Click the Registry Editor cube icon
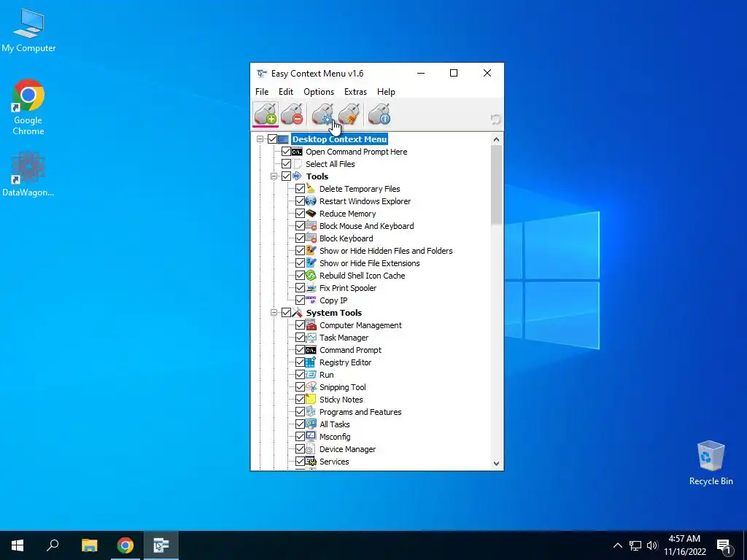Viewport: 747px width, 560px height. (311, 362)
